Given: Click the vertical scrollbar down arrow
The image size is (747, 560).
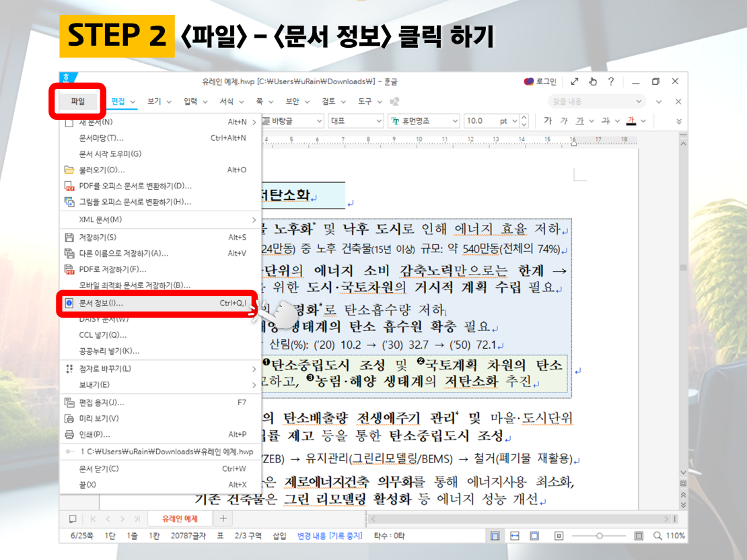Looking at the screenshot, I should [x=683, y=473].
